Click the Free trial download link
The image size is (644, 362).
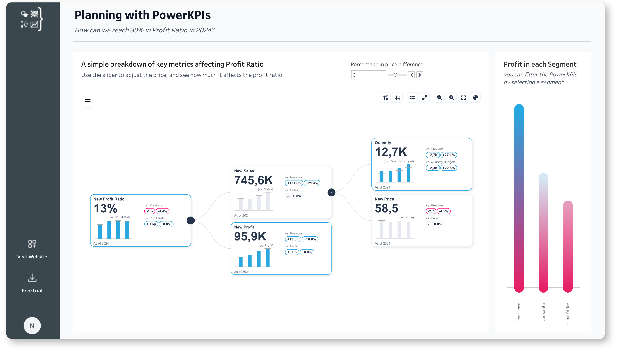point(32,283)
